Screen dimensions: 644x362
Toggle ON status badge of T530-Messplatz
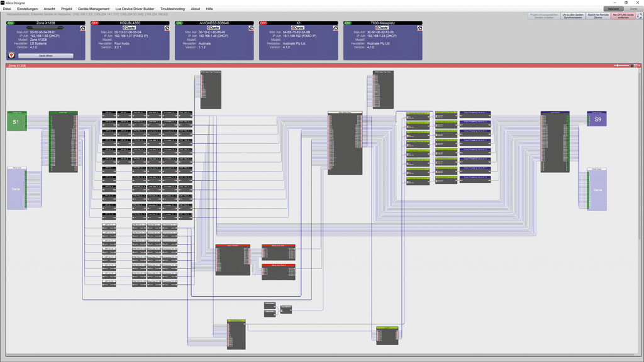[x=348, y=23]
